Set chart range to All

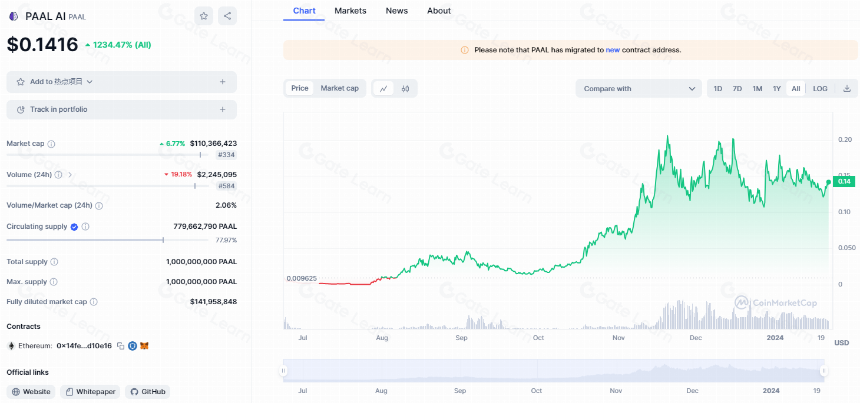pos(796,88)
